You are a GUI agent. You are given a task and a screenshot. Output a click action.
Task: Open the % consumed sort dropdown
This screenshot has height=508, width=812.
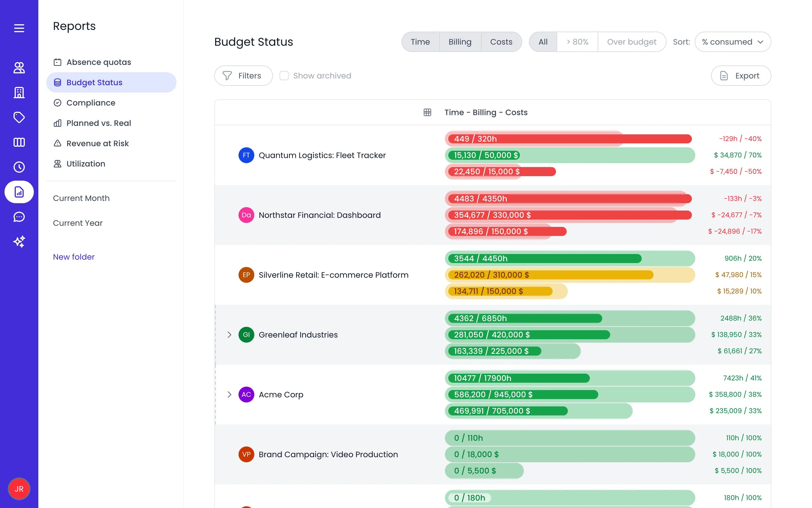[733, 42]
